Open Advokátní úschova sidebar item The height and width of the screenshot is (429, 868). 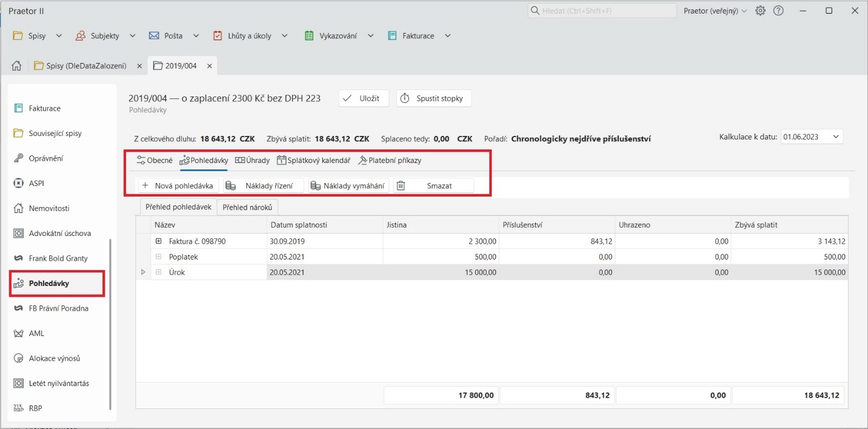[59, 233]
